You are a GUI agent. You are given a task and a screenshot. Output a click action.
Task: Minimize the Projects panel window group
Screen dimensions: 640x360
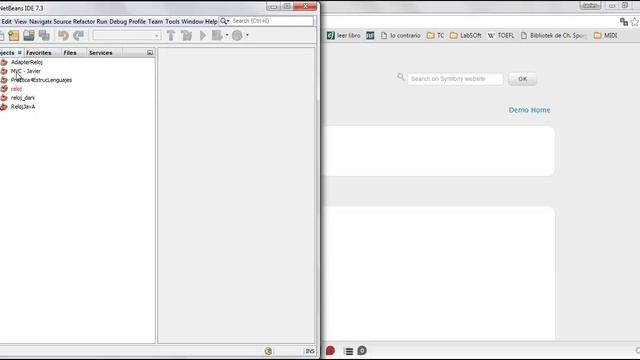point(150,53)
